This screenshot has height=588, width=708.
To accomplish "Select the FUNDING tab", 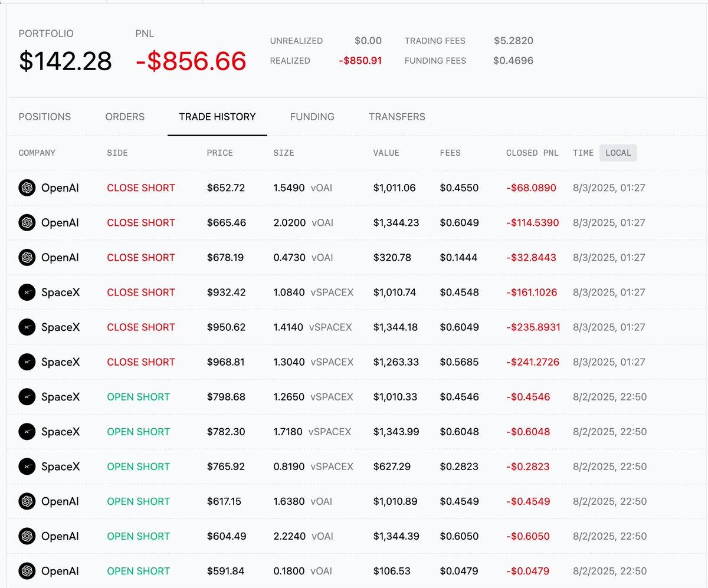I will [x=312, y=117].
